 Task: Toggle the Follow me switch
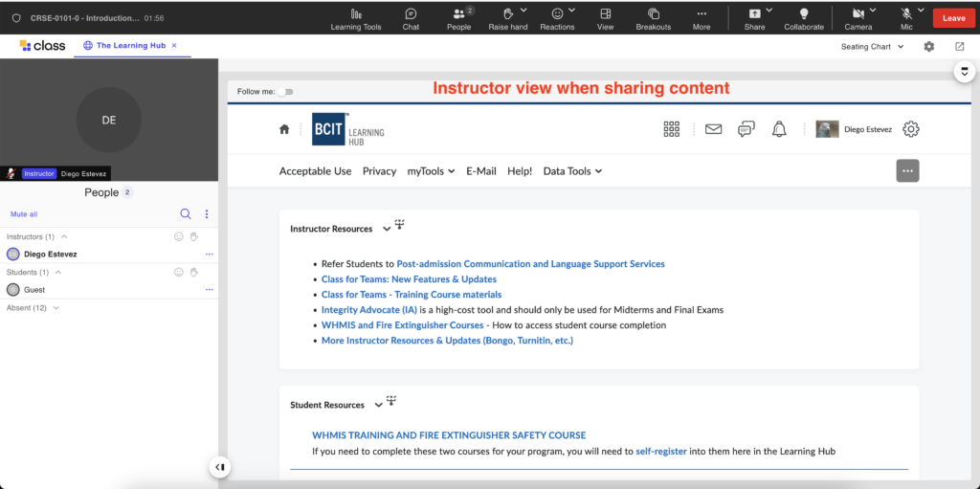tap(286, 92)
